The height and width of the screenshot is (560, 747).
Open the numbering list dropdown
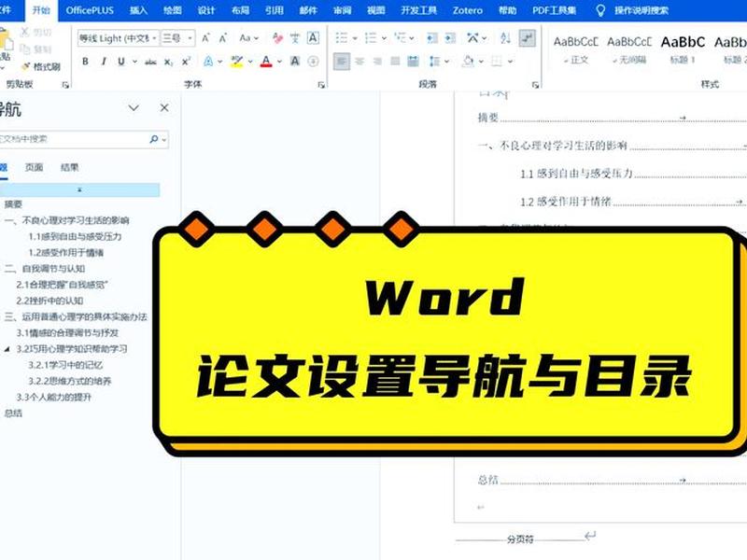(x=384, y=38)
